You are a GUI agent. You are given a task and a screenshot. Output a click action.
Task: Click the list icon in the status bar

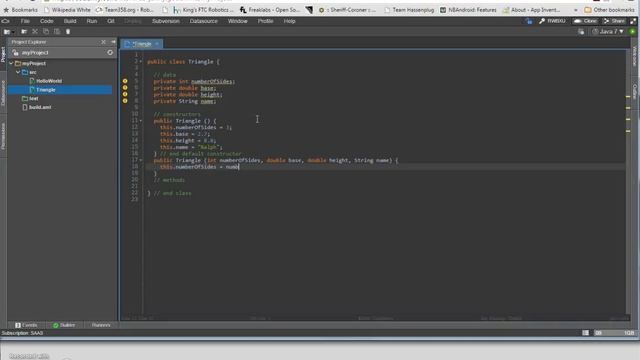(585, 333)
